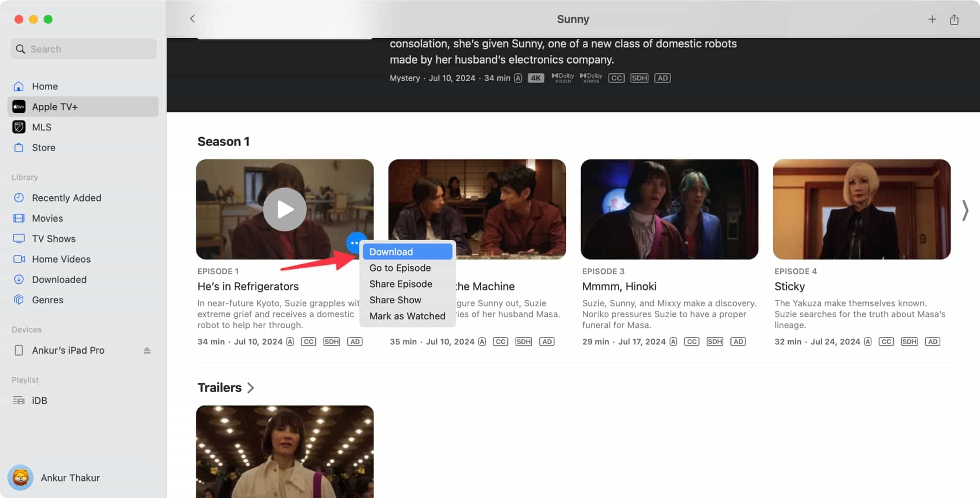Click the Recently Added clock icon
The width and height of the screenshot is (980, 498).
[18, 198]
